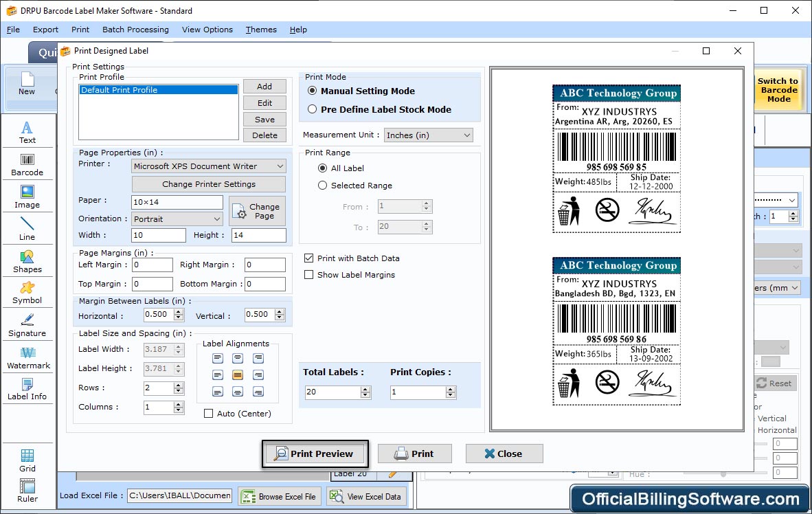This screenshot has height=514, width=812.
Task: Align label middle-center in Label Alignments
Action: pos(238,375)
